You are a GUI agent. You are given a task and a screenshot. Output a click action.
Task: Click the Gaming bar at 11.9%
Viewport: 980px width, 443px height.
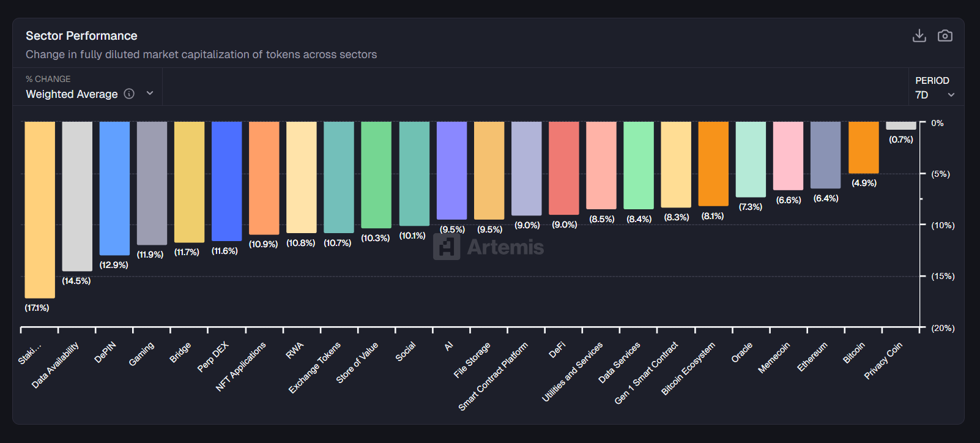(x=152, y=183)
